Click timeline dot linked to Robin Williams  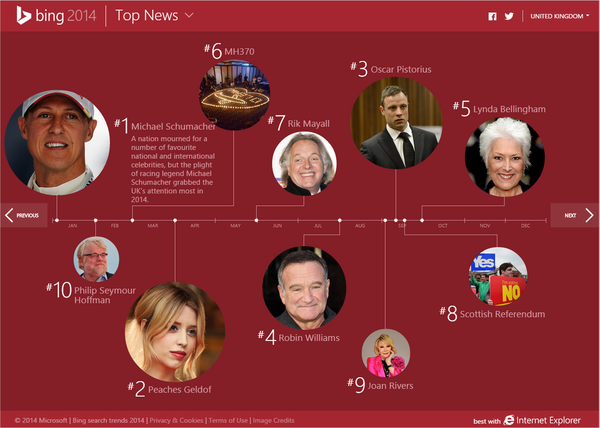pyautogui.click(x=339, y=220)
